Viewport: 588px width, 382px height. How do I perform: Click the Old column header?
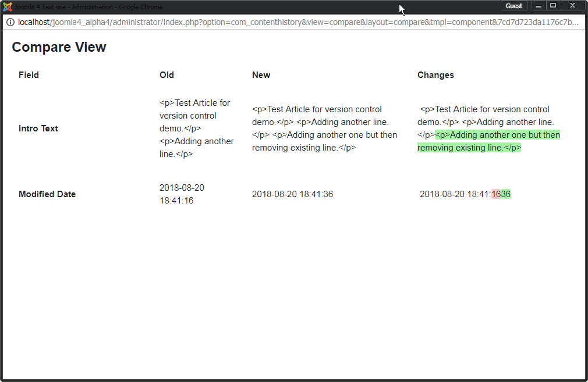[x=167, y=75]
